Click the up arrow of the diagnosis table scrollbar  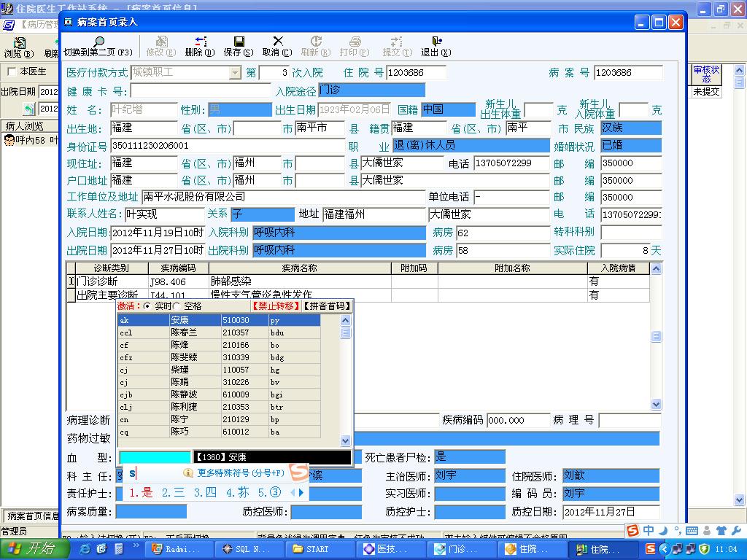pyautogui.click(x=656, y=269)
